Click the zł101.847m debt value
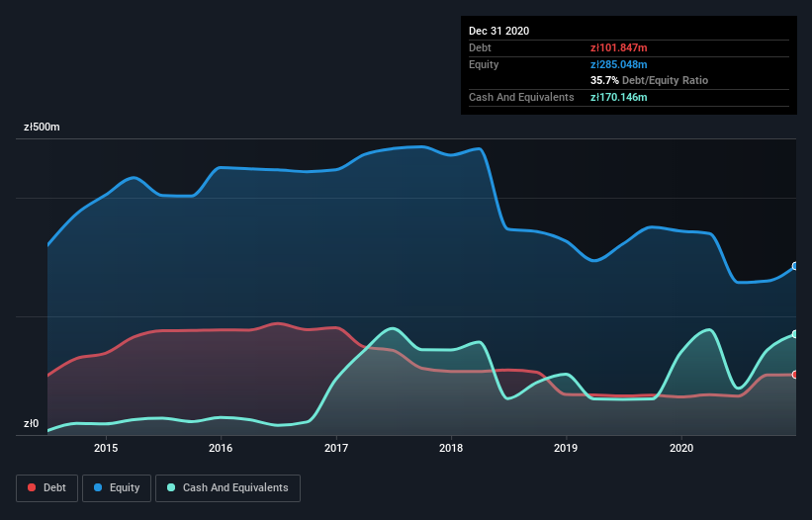This screenshot has height=520, width=812. (619, 48)
